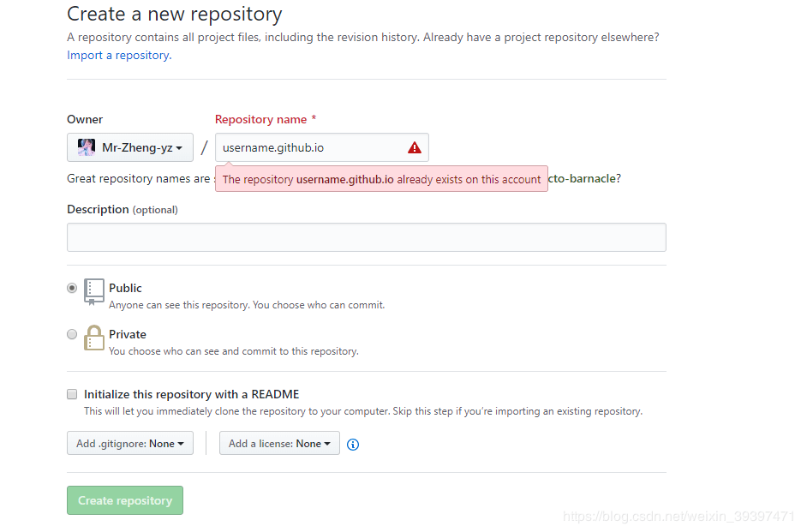
Task: Click the Create repository button
Action: (x=124, y=500)
